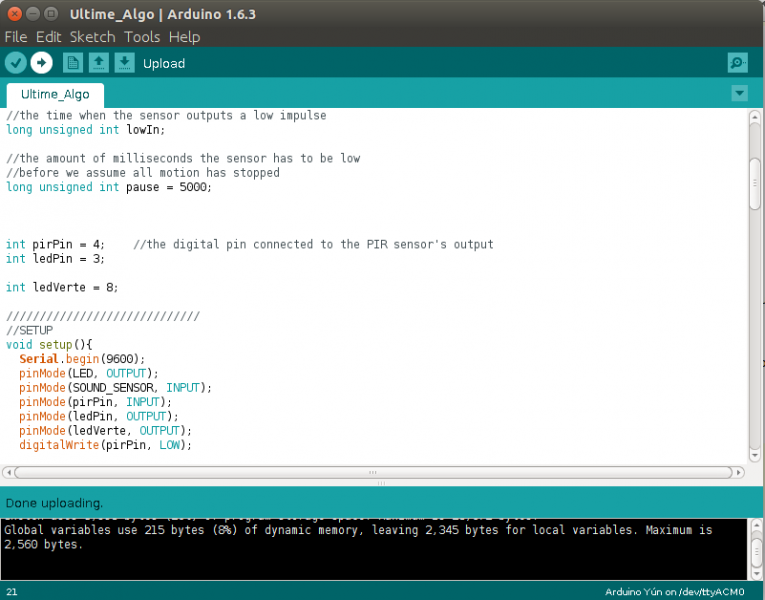Create a new sketch with the New icon

point(73,63)
